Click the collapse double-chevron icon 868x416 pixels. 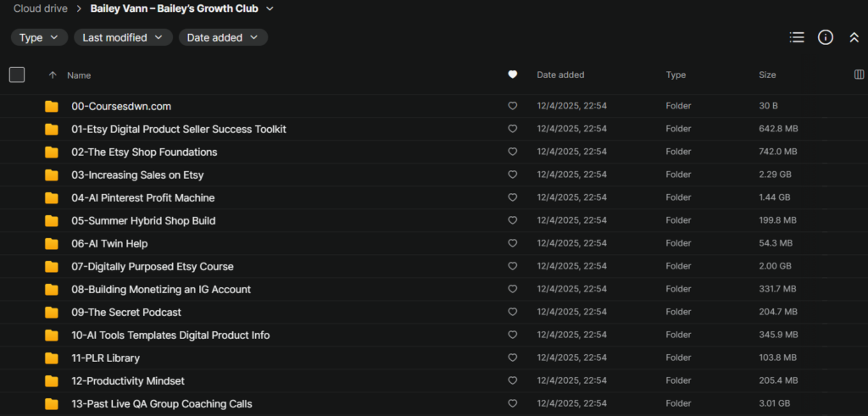854,37
